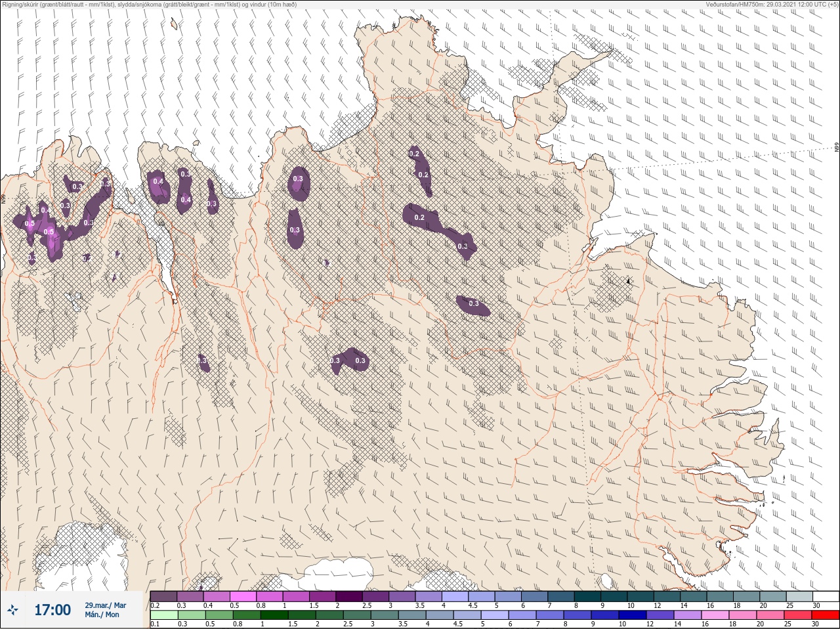
Task: Select the dark magenta 1.5 legend swatch
Action: 323,596
